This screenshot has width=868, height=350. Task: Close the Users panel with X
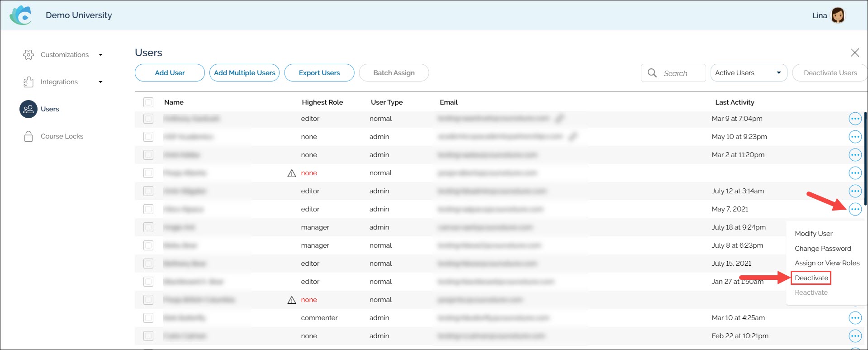click(x=854, y=53)
